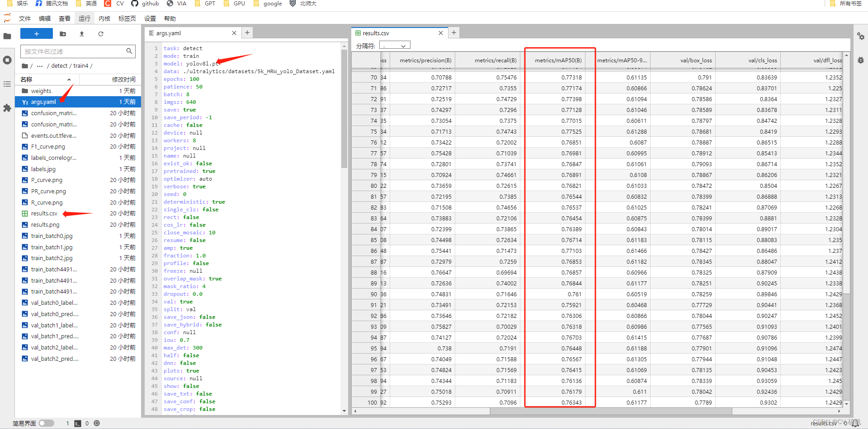This screenshot has width=868, height=429.
Task: Open the 文件 menu
Action: click(25, 19)
